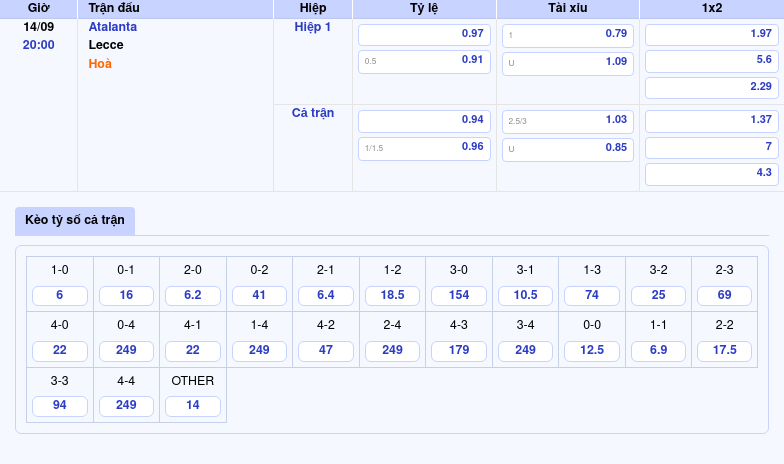Pick Hiệp 1 handicap 0.5 odds 0.91
784x464 pixels.
tap(424, 62)
